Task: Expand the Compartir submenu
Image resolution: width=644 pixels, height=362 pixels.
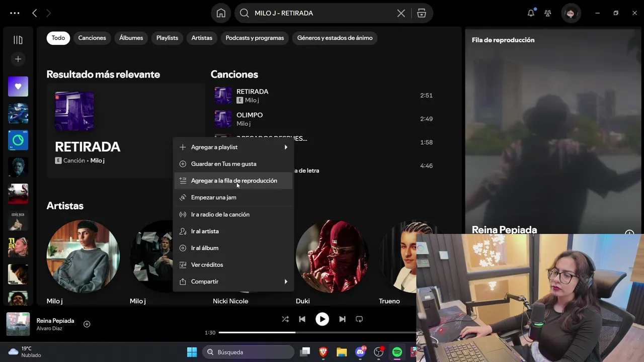Action: 233,282
